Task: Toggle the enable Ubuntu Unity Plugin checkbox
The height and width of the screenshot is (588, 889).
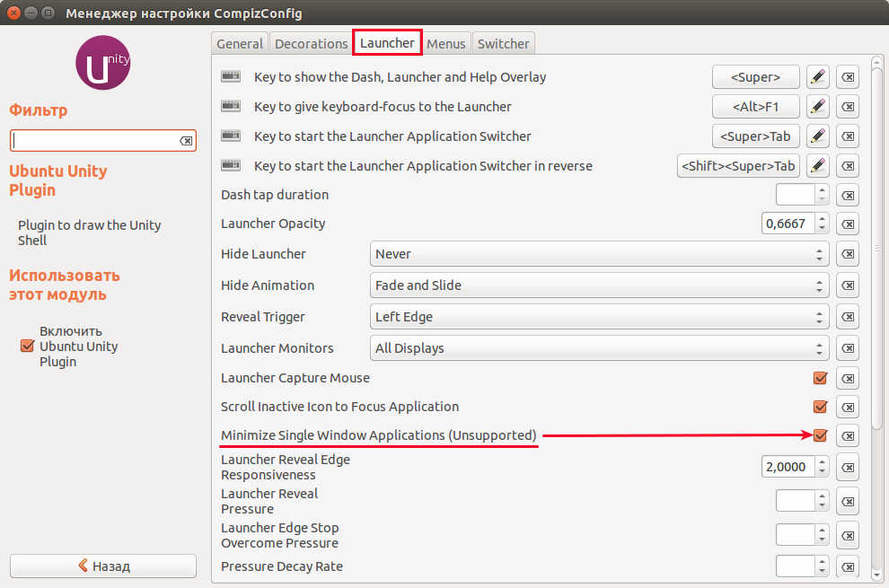Action: (27, 346)
